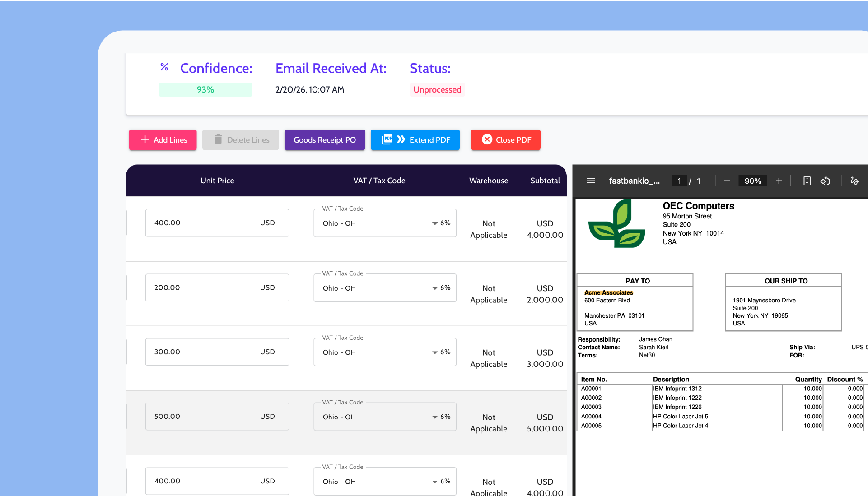Click the X icon on Close PDF

pyautogui.click(x=487, y=139)
